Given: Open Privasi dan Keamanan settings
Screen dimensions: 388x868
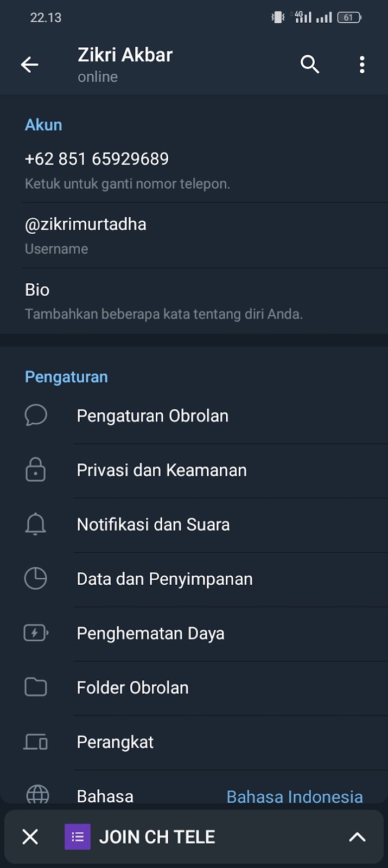Looking at the screenshot, I should coord(162,470).
